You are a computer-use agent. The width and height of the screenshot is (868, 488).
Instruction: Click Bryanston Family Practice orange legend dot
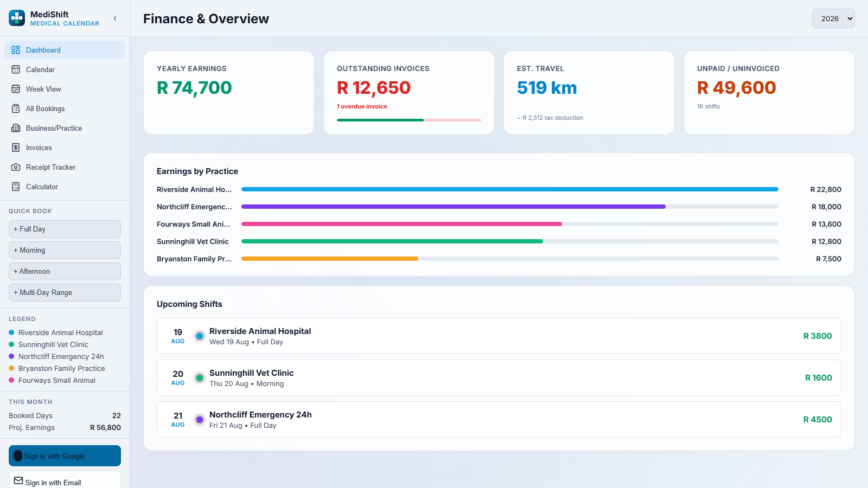(11, 368)
